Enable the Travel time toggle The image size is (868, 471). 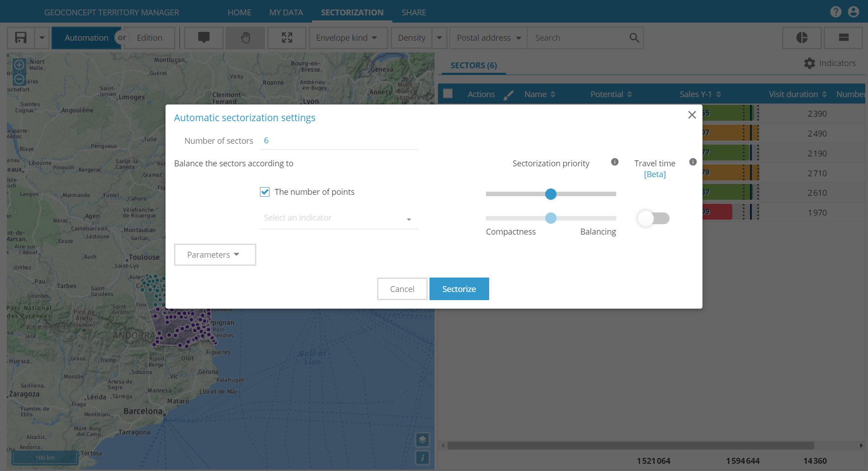(653, 218)
